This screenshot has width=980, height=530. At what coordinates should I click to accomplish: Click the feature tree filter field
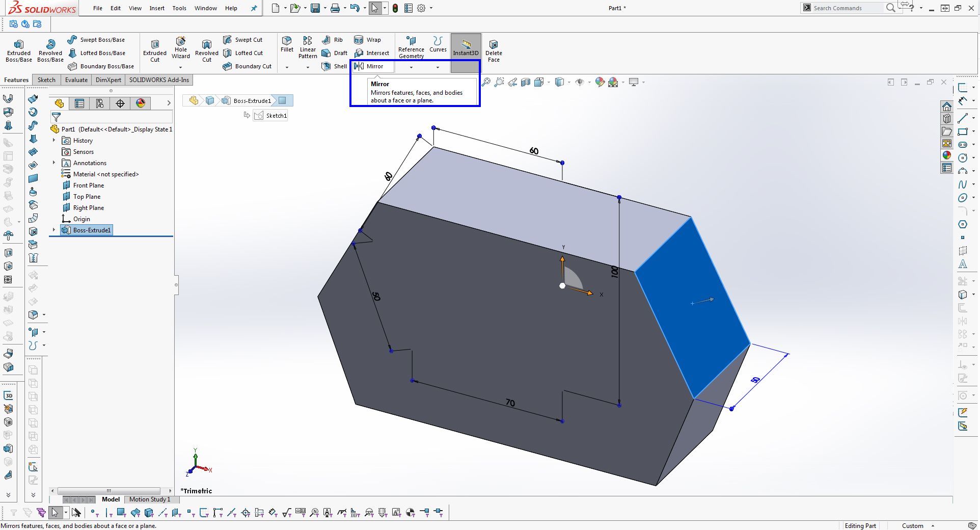[112, 117]
